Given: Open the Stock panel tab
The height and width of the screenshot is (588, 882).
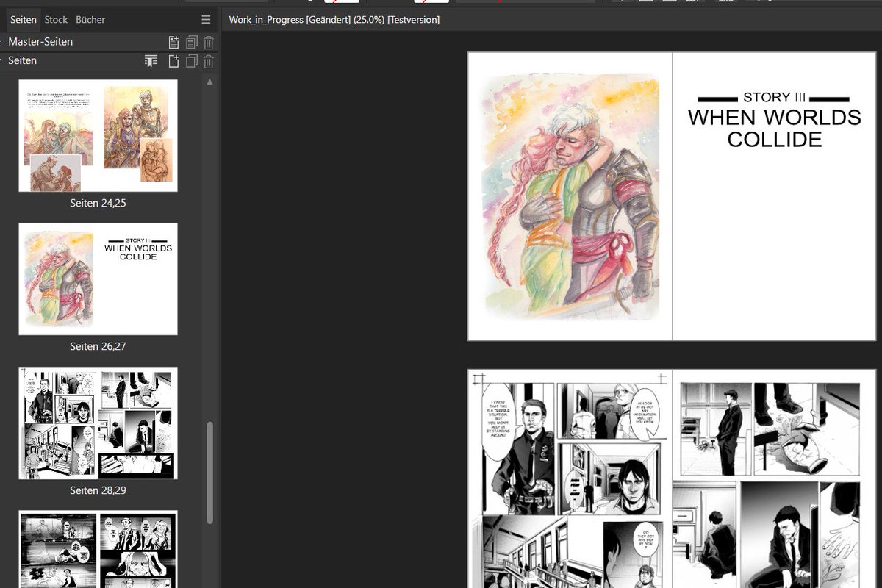Looking at the screenshot, I should 56,20.
